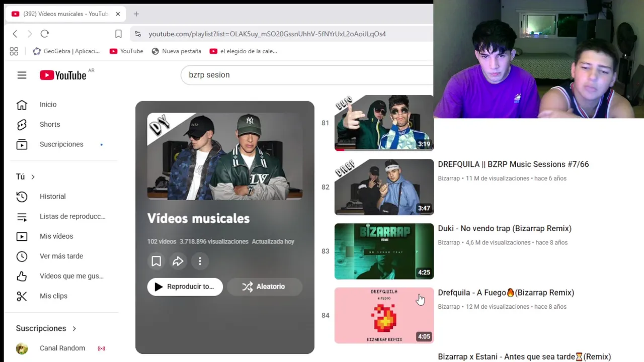Open DREFQUILA BZRP Music Sessions thumbnail

coord(384,187)
